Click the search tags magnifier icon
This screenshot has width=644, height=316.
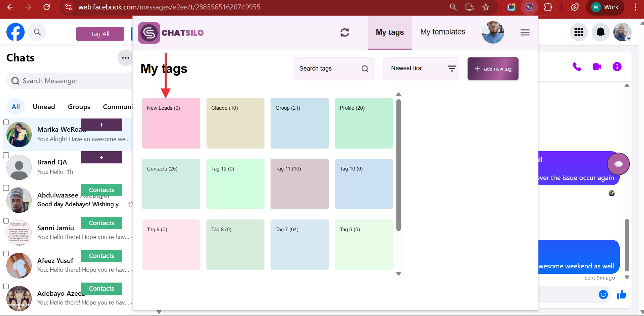coord(365,69)
